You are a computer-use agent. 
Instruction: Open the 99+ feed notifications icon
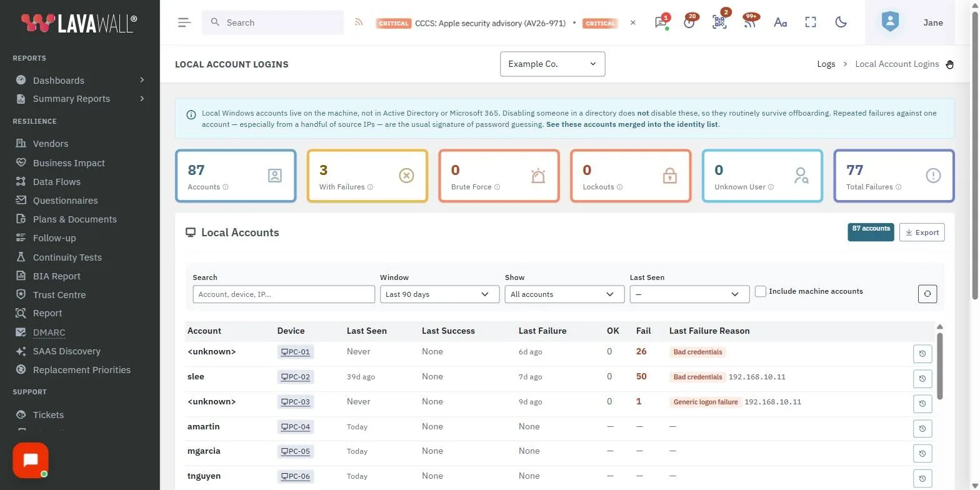749,22
